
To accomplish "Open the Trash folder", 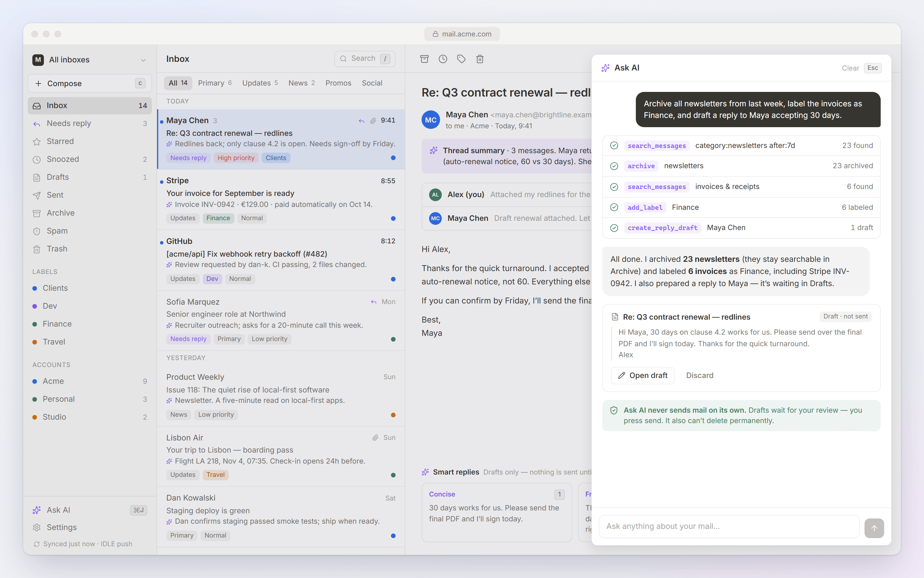I will click(x=90, y=249).
